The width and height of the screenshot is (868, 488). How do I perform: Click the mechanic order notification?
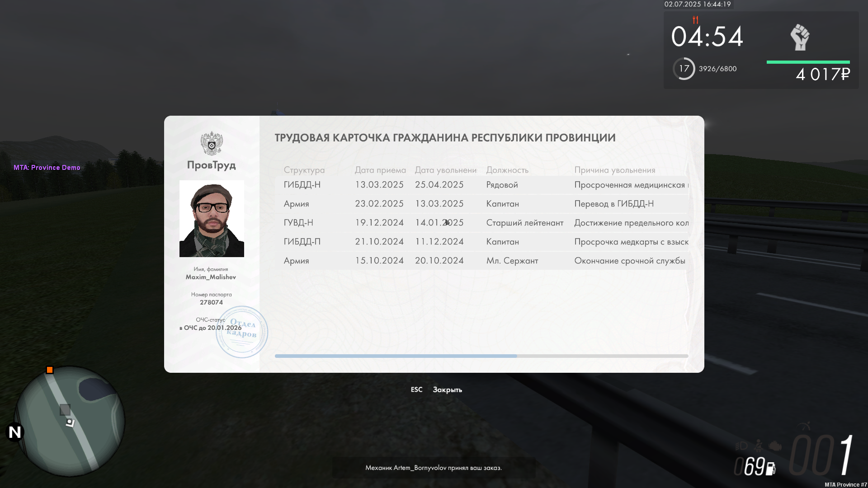point(434,468)
